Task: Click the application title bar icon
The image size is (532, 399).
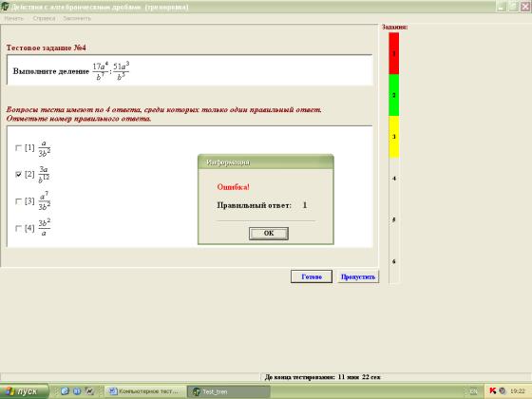Action: coord(5,7)
